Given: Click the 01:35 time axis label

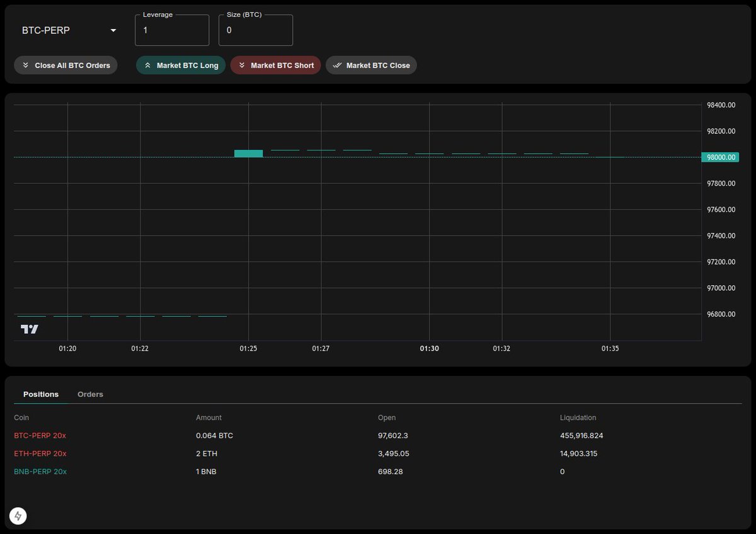Looking at the screenshot, I should (x=610, y=348).
